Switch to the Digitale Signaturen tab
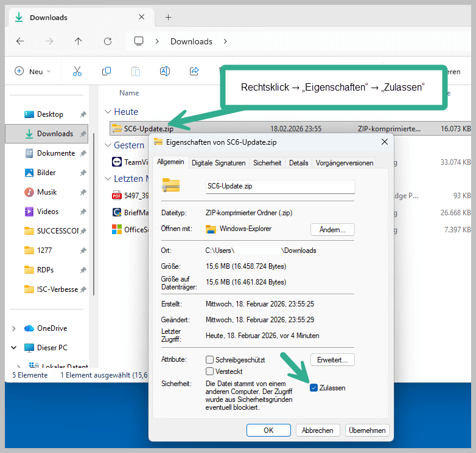476x453 pixels. tap(219, 163)
